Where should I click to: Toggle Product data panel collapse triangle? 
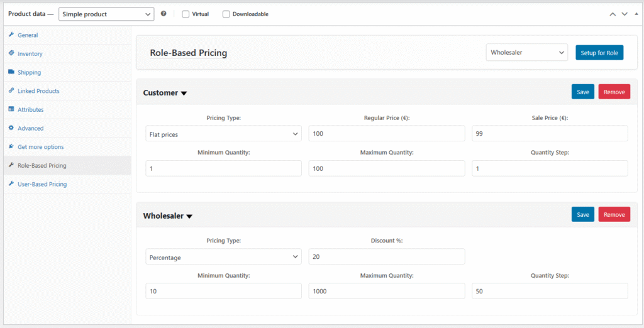(636, 14)
